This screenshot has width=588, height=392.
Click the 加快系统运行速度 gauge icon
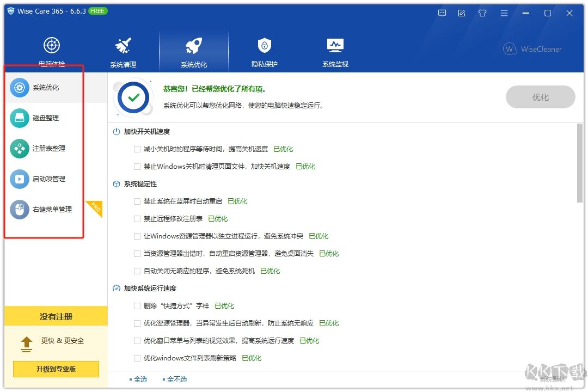click(117, 289)
